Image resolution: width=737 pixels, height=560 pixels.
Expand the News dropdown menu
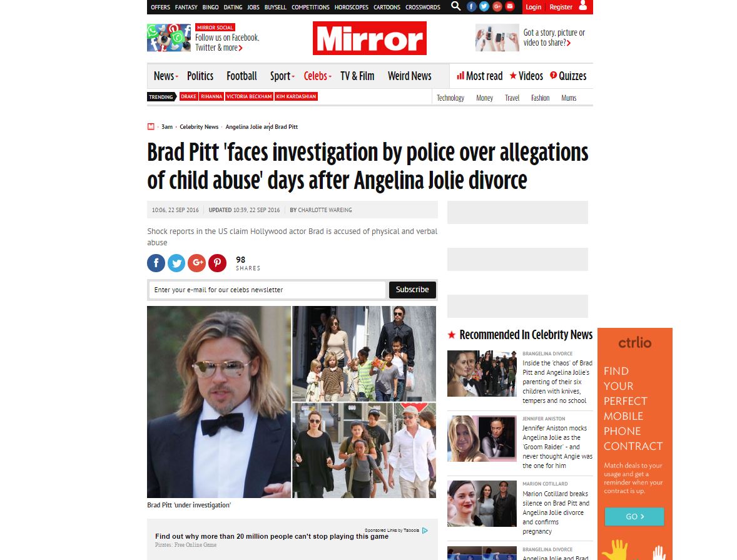(x=166, y=76)
